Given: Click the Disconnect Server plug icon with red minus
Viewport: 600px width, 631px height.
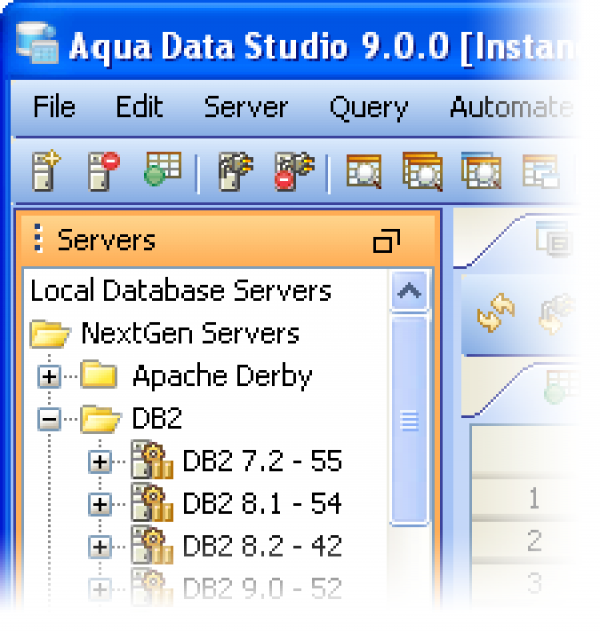Looking at the screenshot, I should 295,171.
